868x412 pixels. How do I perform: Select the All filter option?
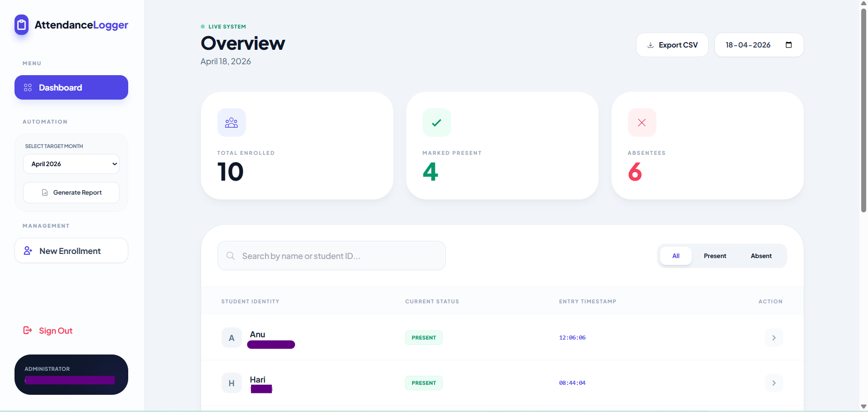675,255
